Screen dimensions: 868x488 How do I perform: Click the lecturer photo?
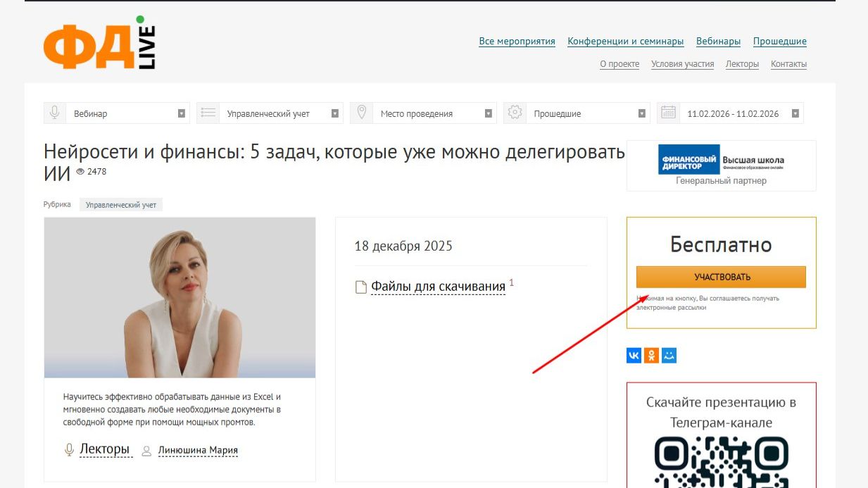(x=180, y=298)
